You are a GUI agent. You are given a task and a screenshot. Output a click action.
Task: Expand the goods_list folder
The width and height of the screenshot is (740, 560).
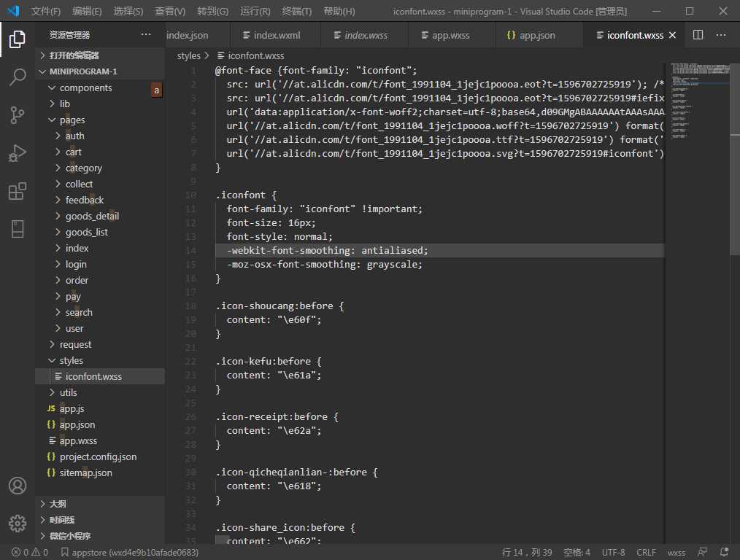pyautogui.click(x=100, y=232)
